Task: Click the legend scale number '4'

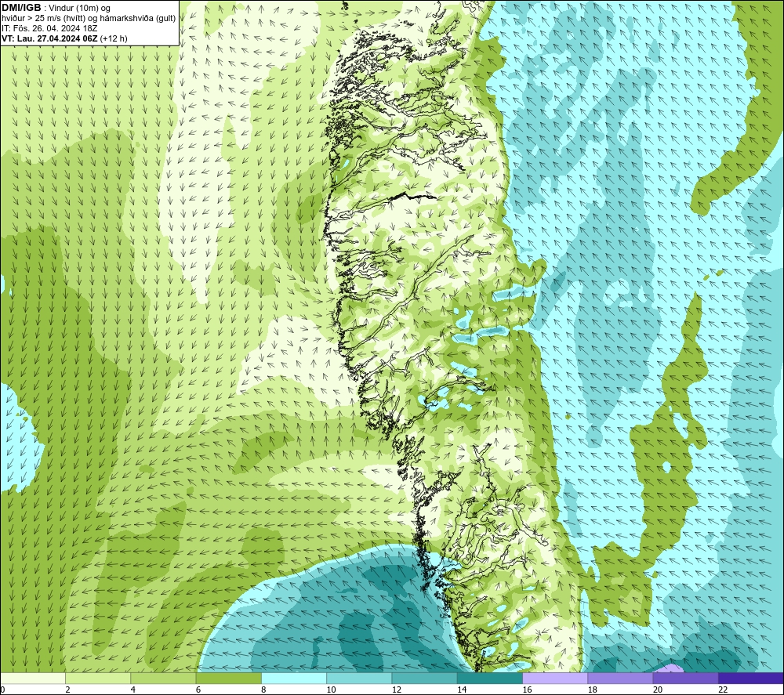Action: pos(133,690)
